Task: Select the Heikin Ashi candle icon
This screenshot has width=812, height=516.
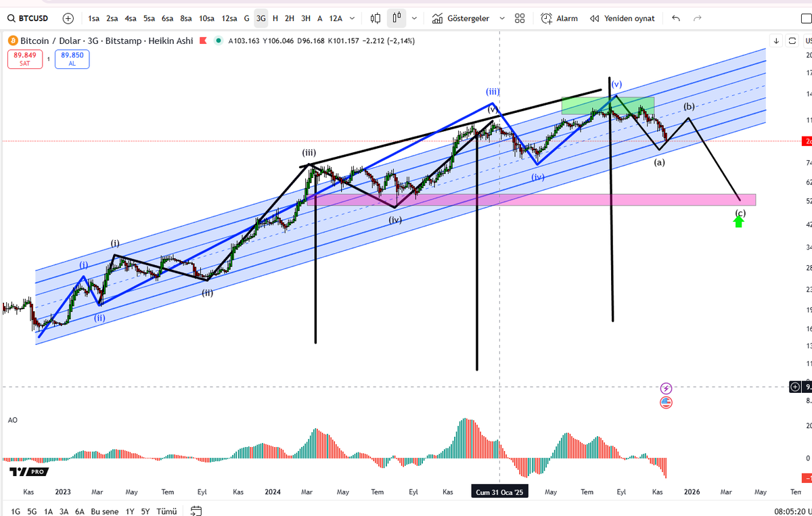Action: (396, 18)
